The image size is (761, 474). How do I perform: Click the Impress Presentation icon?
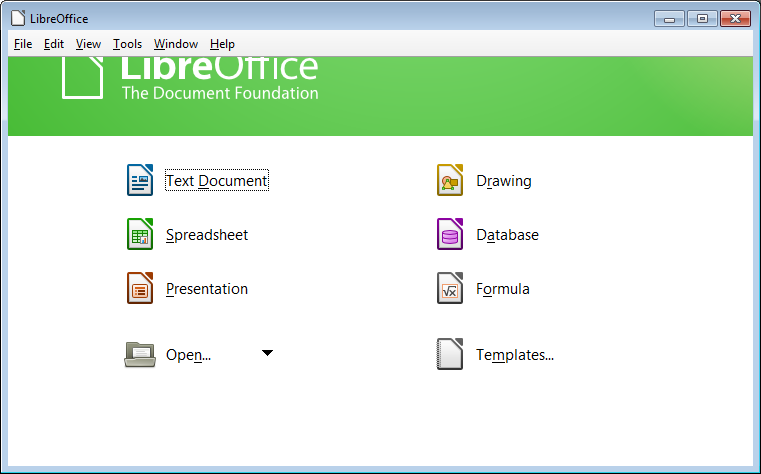pos(140,288)
